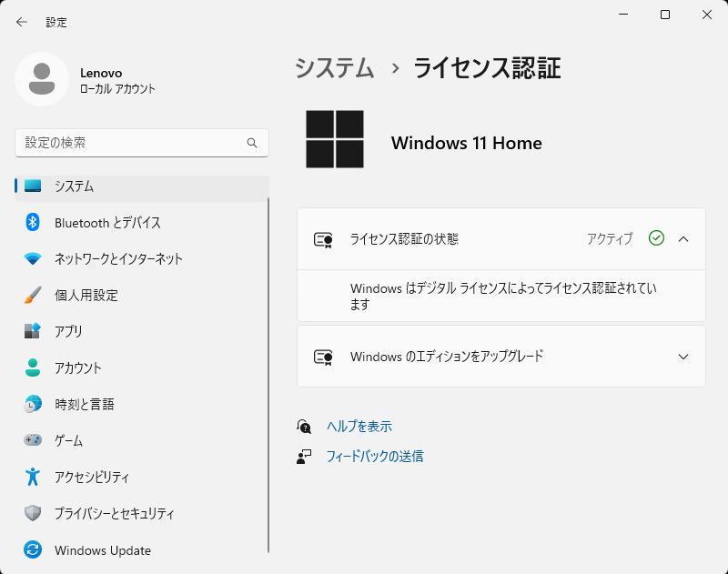Expand Windows のエディションをアップグレード chevron
Viewport: 728px width, 574px height.
click(x=683, y=357)
